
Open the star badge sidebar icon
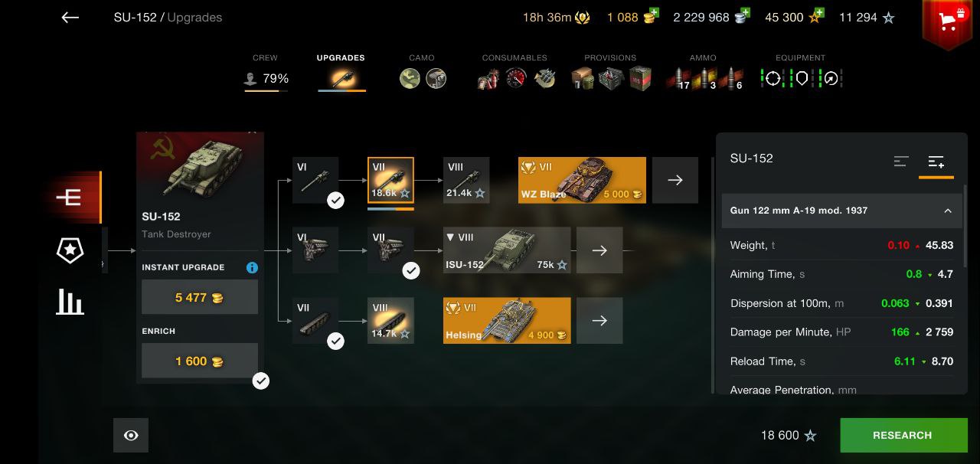[70, 250]
